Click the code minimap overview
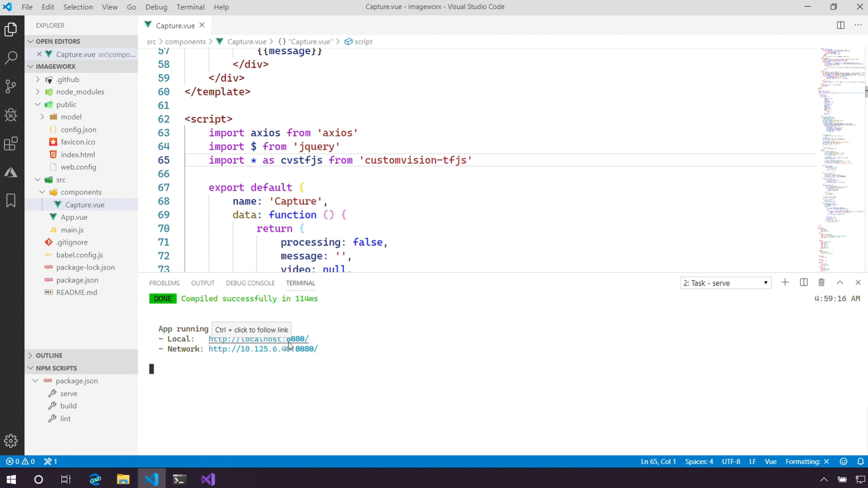868x488 pixels. click(840, 159)
